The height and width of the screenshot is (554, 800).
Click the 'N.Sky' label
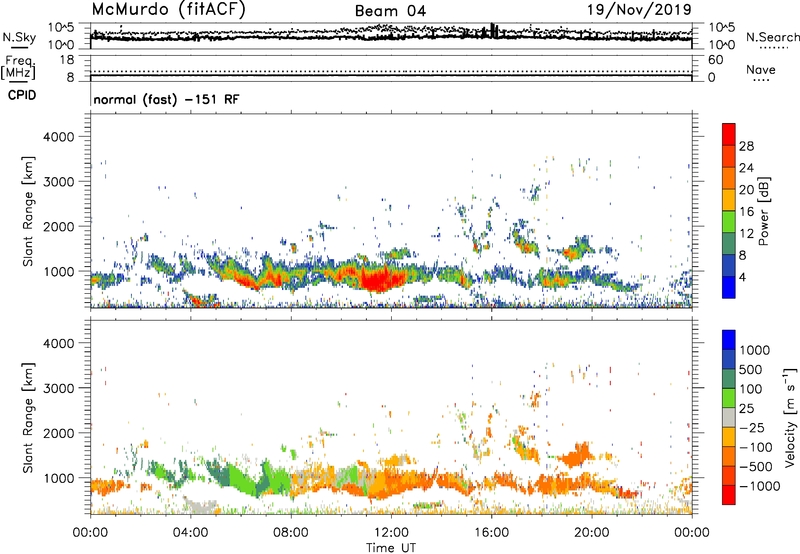point(19,37)
